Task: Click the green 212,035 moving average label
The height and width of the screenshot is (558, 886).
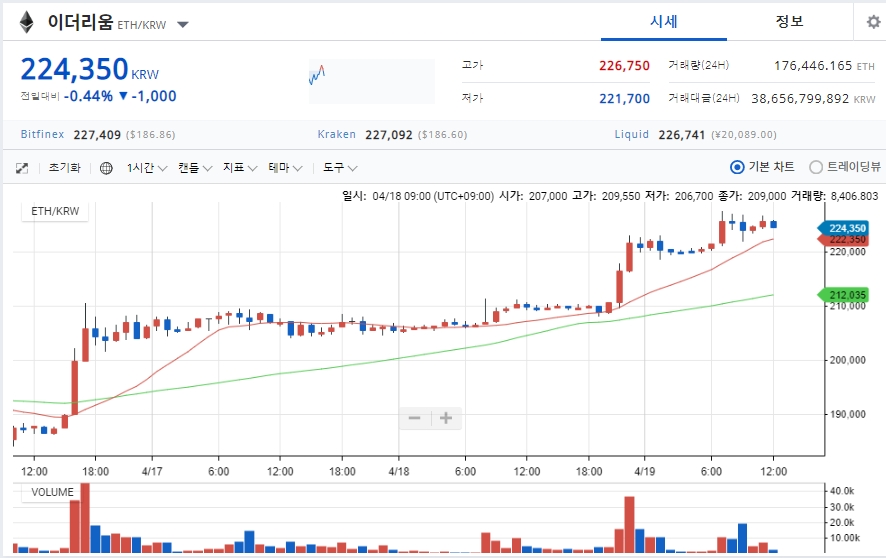Action: coord(846,294)
